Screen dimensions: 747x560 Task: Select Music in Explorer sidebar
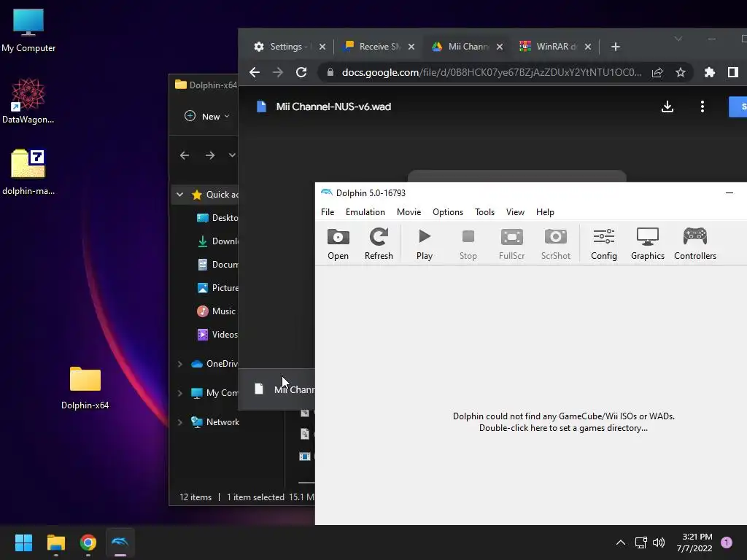pos(216,311)
